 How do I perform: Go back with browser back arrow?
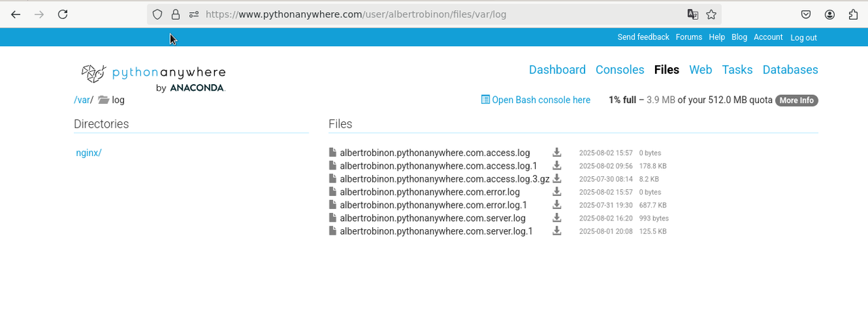[x=16, y=14]
